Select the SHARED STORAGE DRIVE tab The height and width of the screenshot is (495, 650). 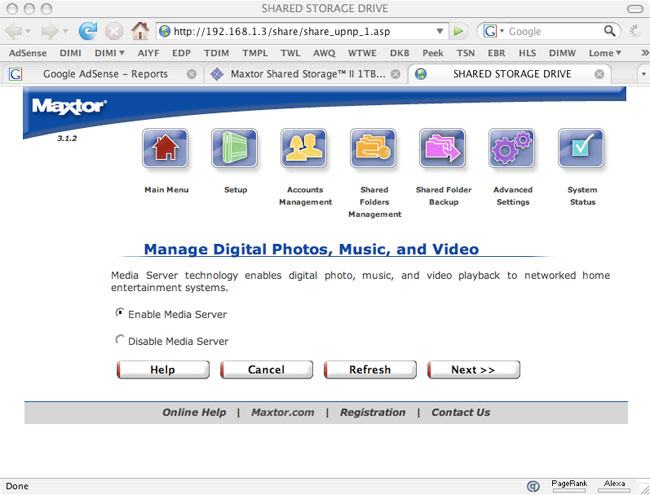point(512,74)
